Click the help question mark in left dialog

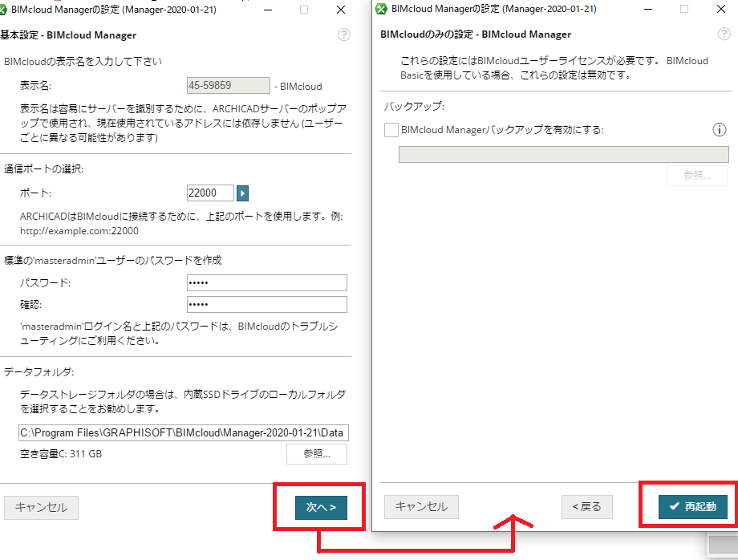coord(344,34)
